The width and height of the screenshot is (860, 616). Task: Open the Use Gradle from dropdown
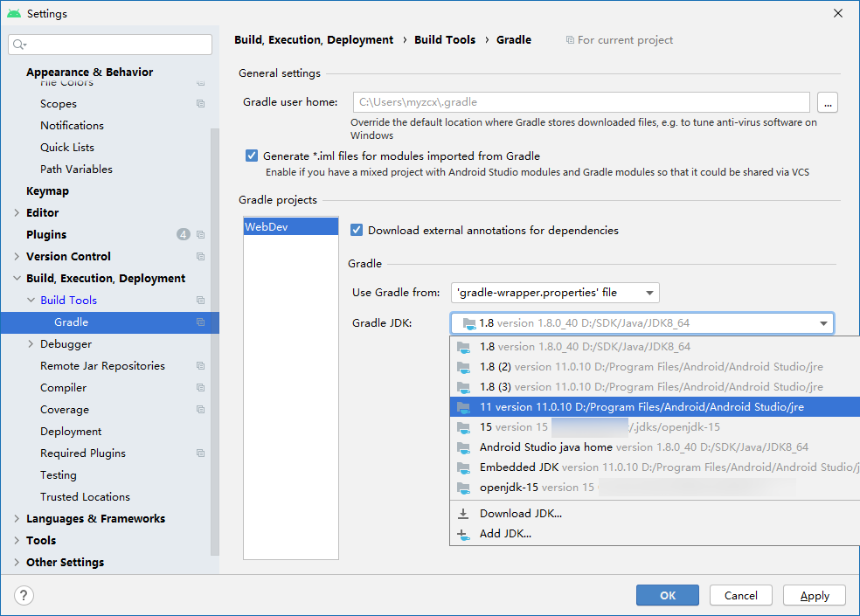point(555,293)
